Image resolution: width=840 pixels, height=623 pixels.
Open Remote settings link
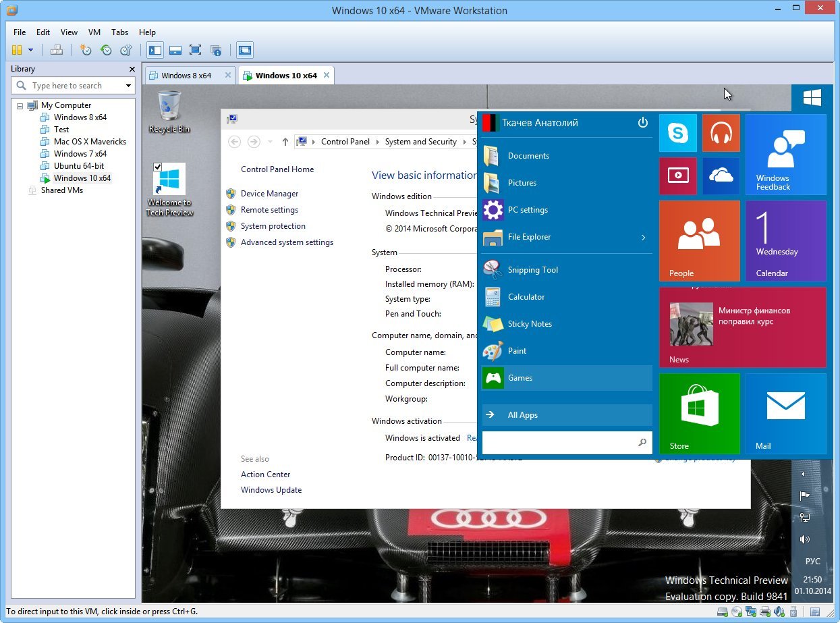coord(269,210)
